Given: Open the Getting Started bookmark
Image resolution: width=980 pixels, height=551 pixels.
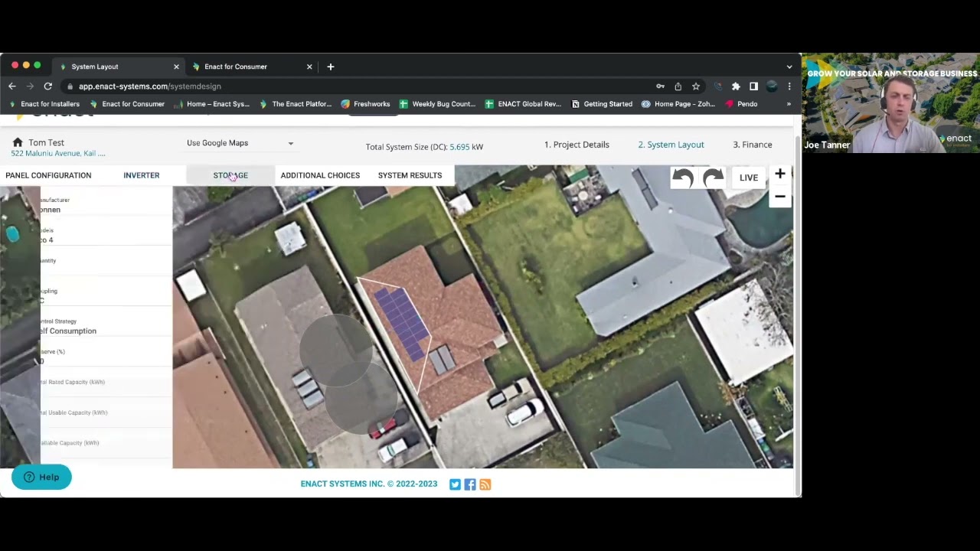Looking at the screenshot, I should pyautogui.click(x=603, y=104).
